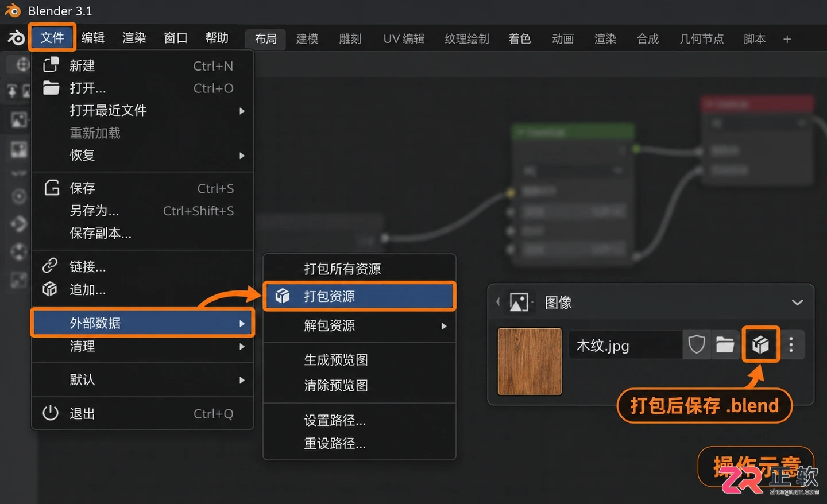Click the open image folder icon beside 木纹.jpg
The image size is (827, 504).
pyautogui.click(x=725, y=345)
